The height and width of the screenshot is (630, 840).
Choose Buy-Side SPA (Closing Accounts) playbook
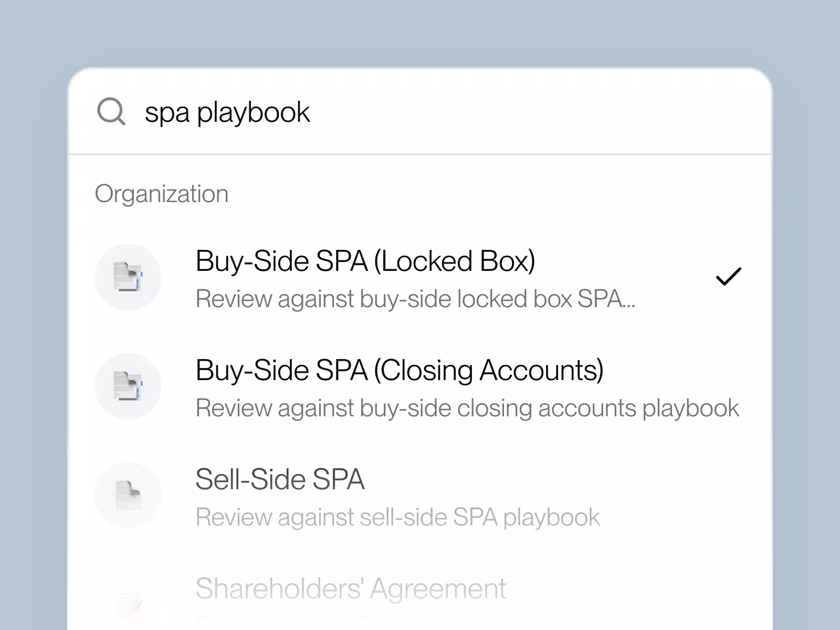click(420, 387)
